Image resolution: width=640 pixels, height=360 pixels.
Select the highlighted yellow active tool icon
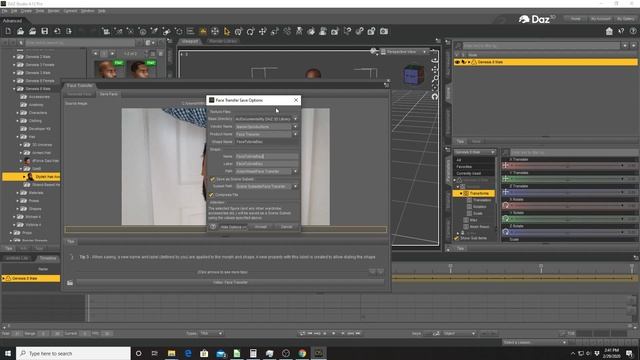pos(202,31)
